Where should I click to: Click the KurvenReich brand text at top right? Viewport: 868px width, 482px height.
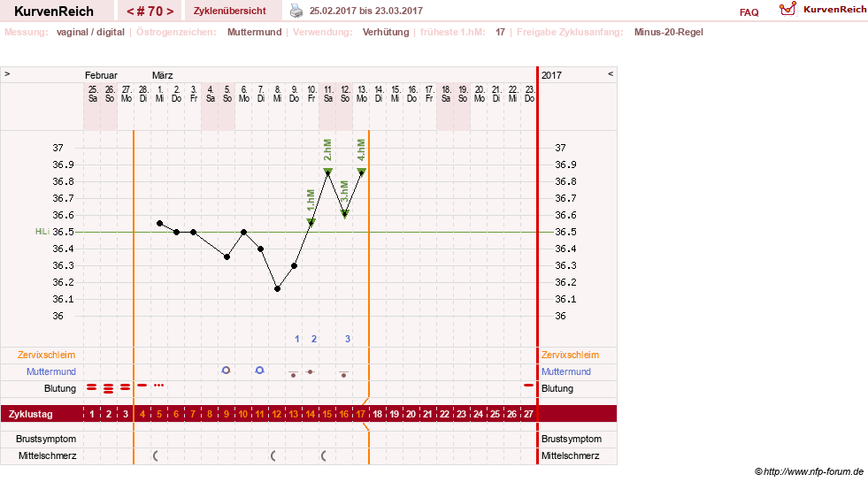point(834,10)
